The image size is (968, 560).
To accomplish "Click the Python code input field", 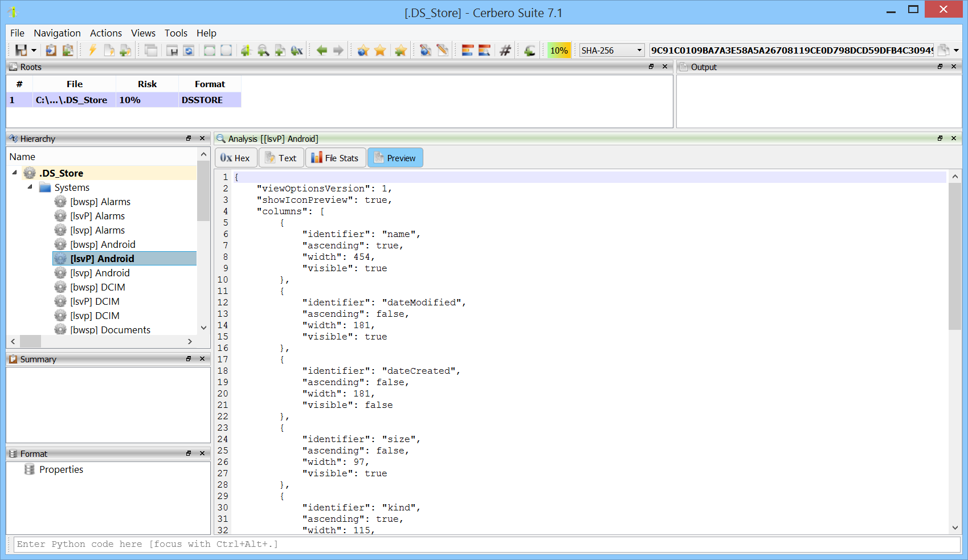I will [487, 544].
